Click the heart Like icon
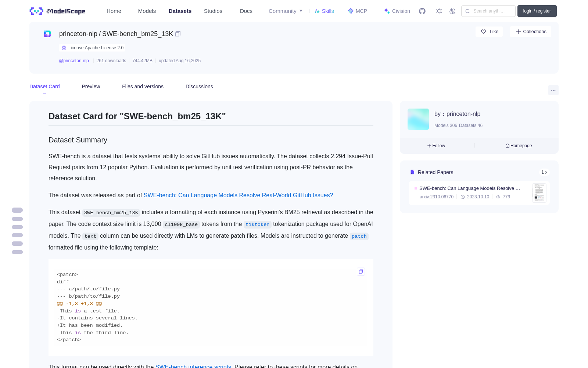The width and height of the screenshot is (588, 368). tap(484, 32)
